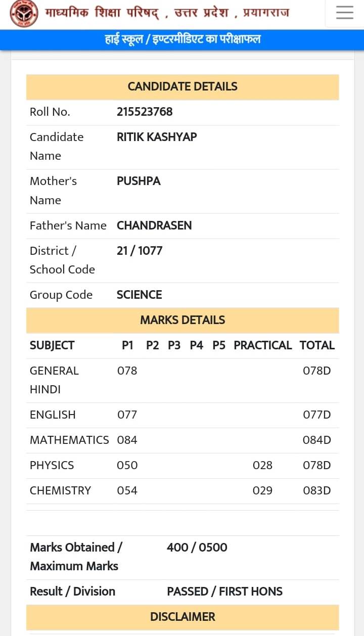Image resolution: width=364 pixels, height=636 pixels.
Task: Select the MARKS DETAILS section header
Action: (x=183, y=321)
